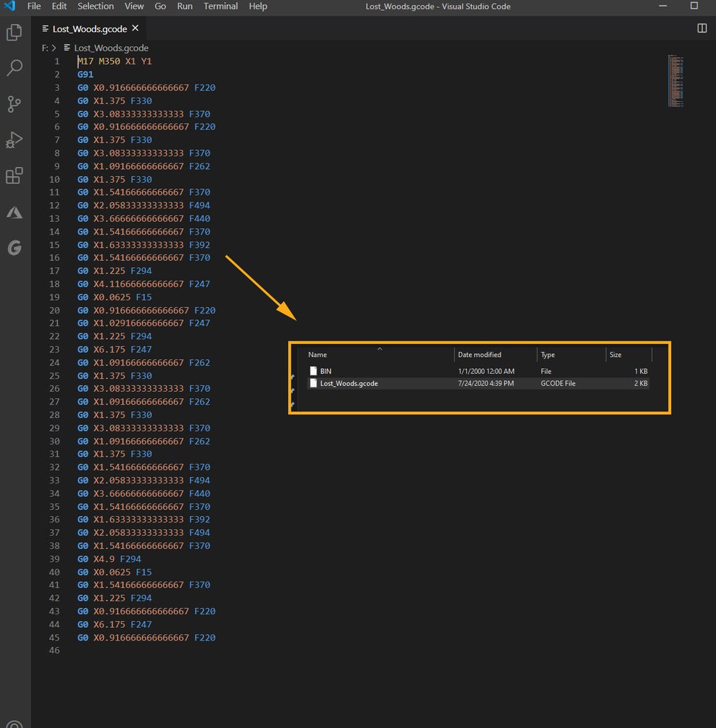716x728 pixels.
Task: Sort by the Name column header
Action: 318,354
